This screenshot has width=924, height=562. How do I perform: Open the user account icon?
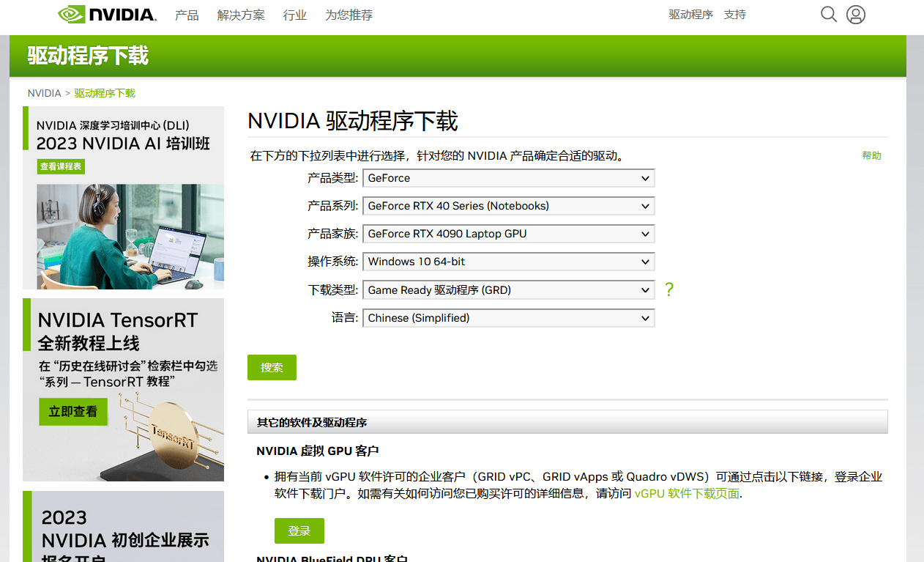tap(855, 15)
